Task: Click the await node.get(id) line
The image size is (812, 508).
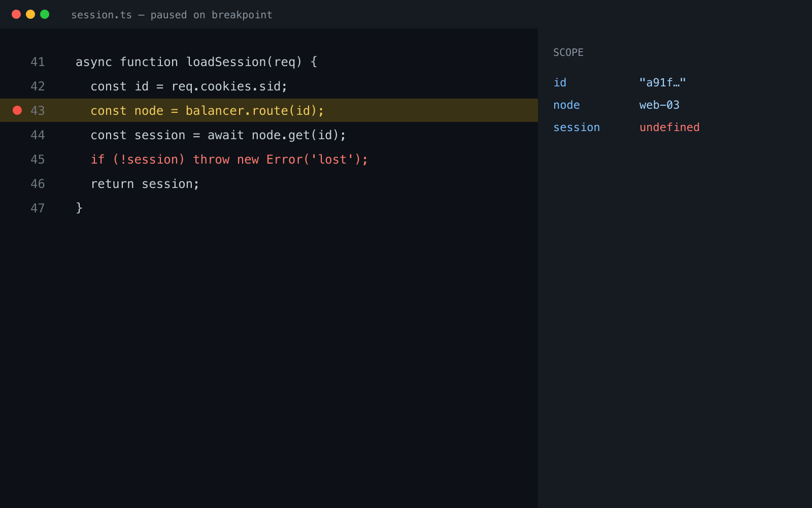Action: (218, 135)
